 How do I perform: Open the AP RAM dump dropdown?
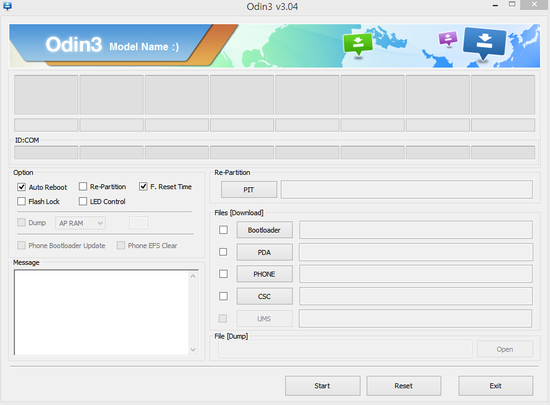pos(80,223)
